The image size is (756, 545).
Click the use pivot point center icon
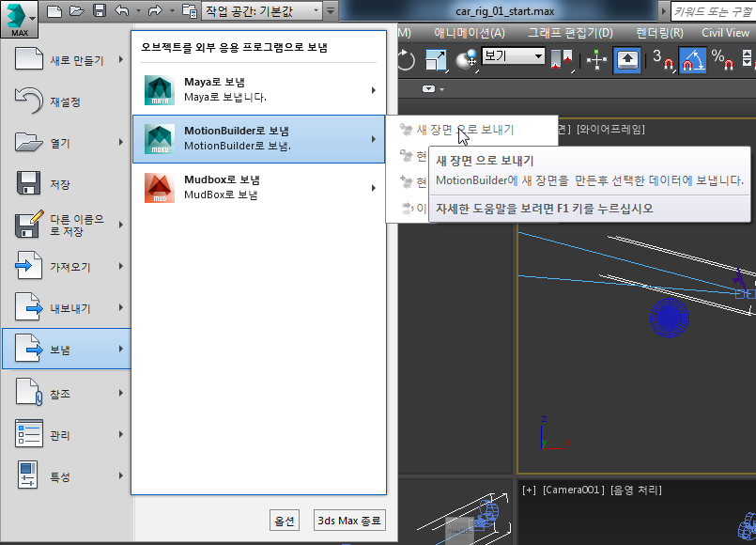tap(562, 60)
